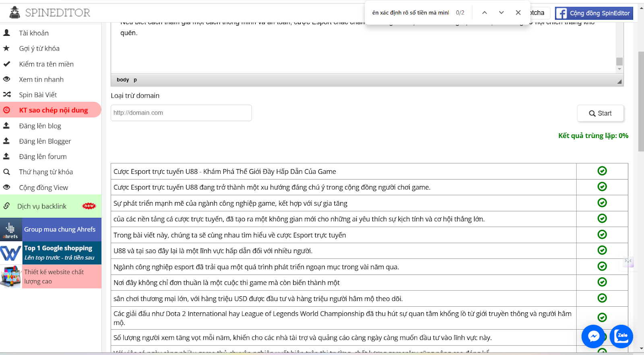
Task: Click the eye icon beside Cộng đồng View
Action: point(6,187)
